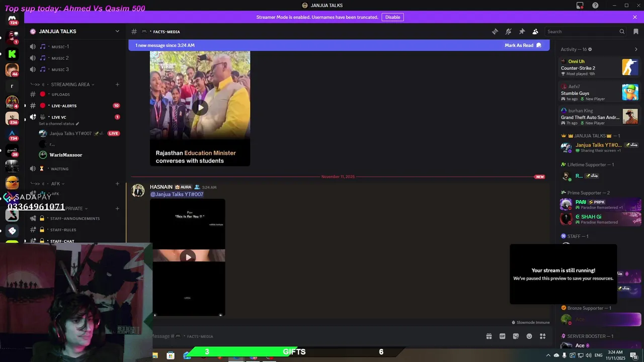
Task: Show hidden tray icons arrow
Action: click(x=548, y=355)
